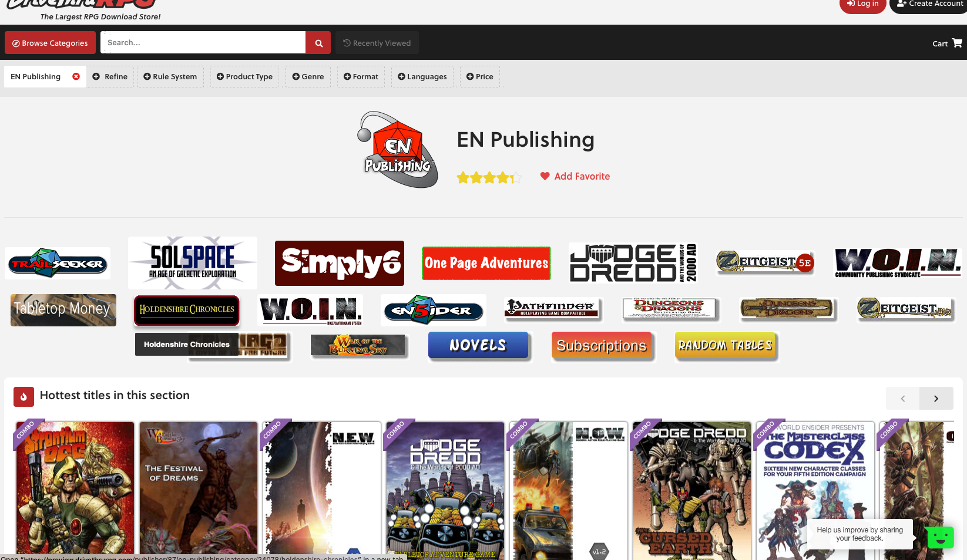Expand the Product Type filter

coord(244,77)
